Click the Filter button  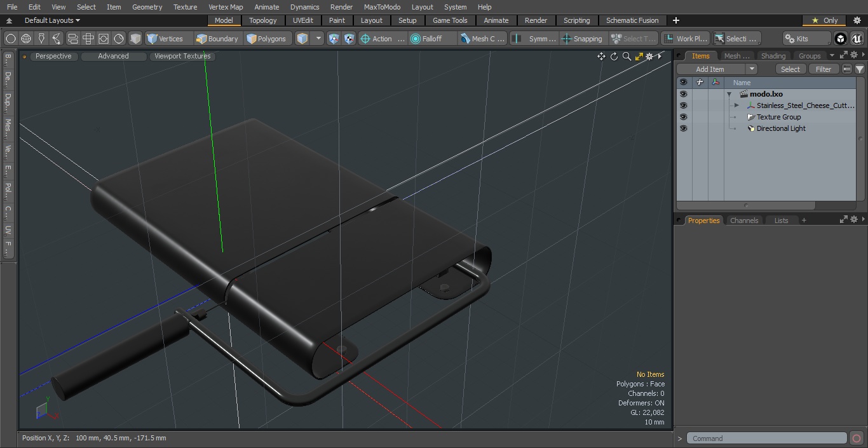824,69
